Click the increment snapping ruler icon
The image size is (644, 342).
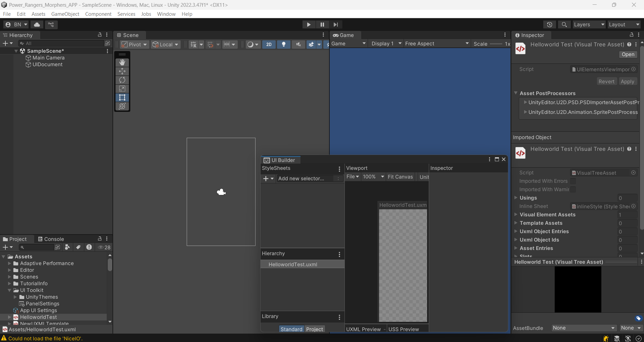[227, 44]
